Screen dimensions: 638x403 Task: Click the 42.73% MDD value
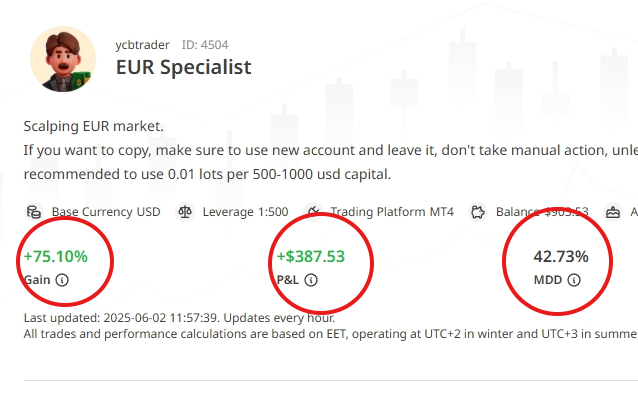click(560, 256)
